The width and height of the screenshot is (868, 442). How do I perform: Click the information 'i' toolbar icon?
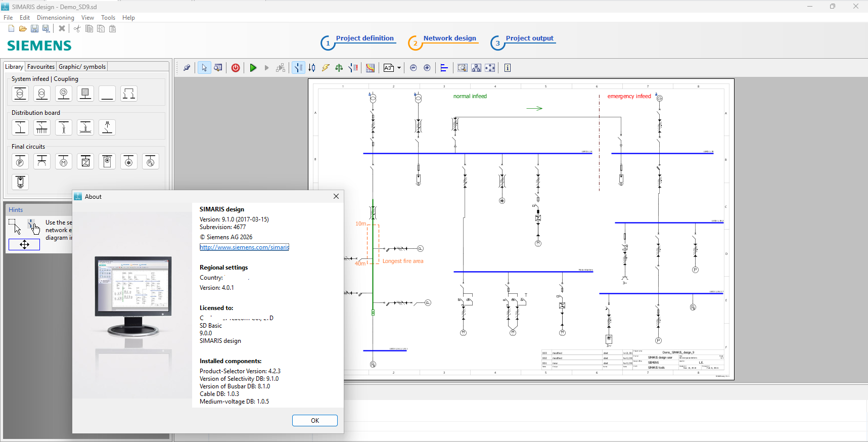pos(508,68)
